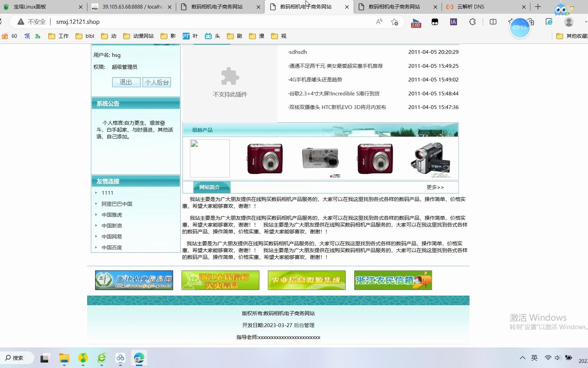
Task: Click the not-secure warning triangle icon
Action: tap(21, 22)
